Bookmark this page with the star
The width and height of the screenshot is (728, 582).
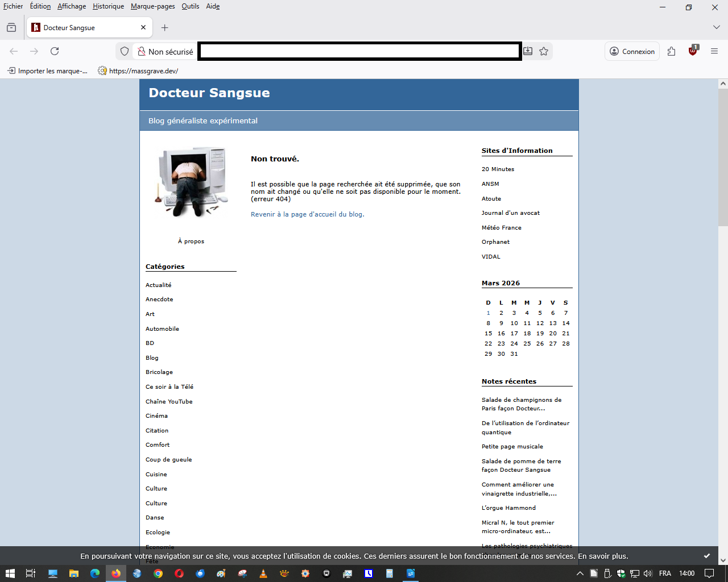(x=544, y=51)
